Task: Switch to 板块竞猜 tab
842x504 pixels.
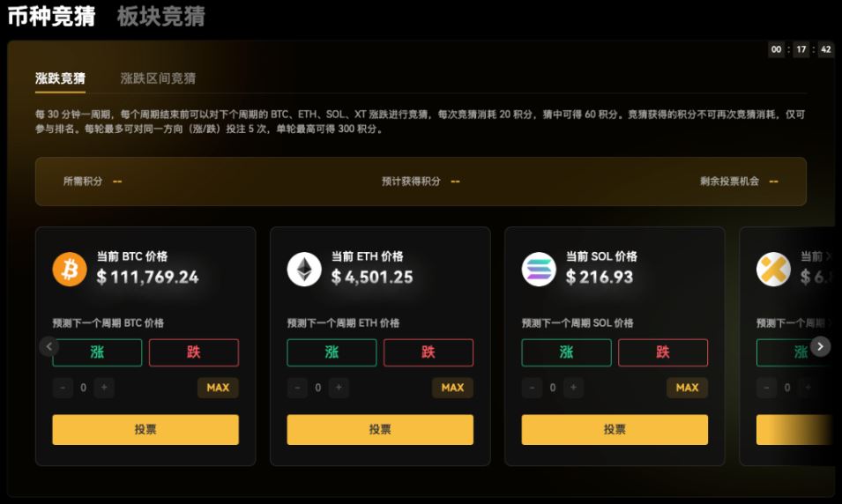Action: (x=161, y=16)
